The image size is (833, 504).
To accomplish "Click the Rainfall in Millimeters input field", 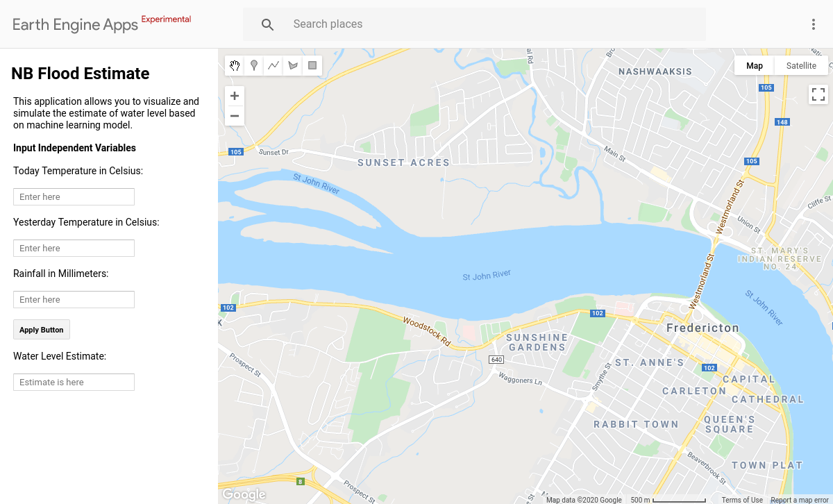I will pos(74,299).
